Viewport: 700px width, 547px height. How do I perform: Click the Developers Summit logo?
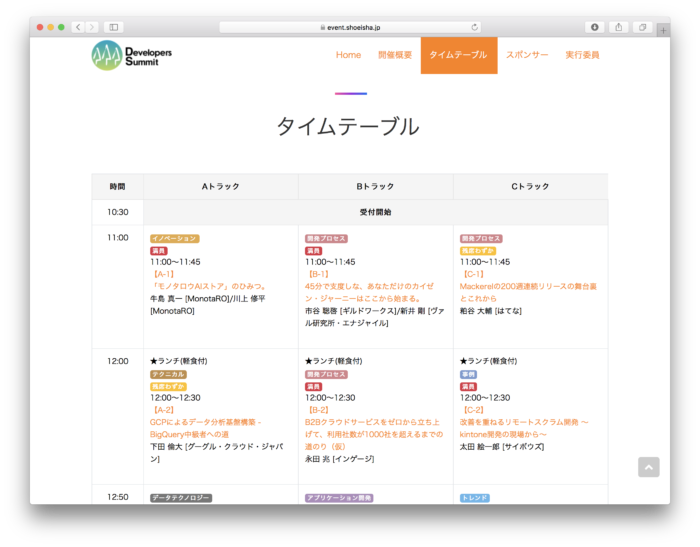point(132,55)
